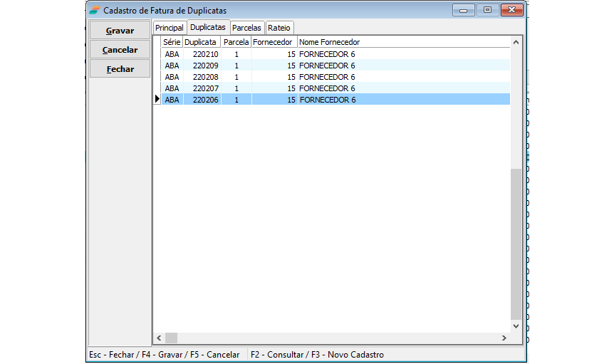Select row with Duplicata 220209
The height and width of the screenshot is (364, 614).
(x=205, y=66)
